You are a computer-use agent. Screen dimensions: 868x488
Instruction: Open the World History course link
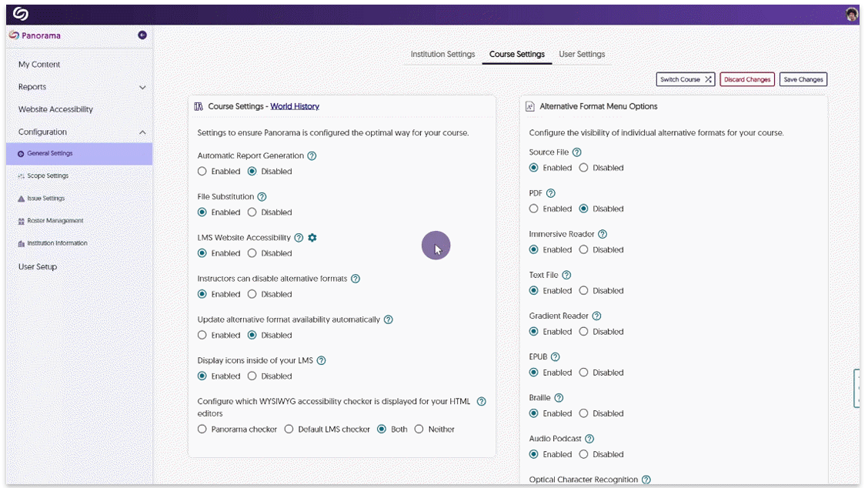(295, 105)
